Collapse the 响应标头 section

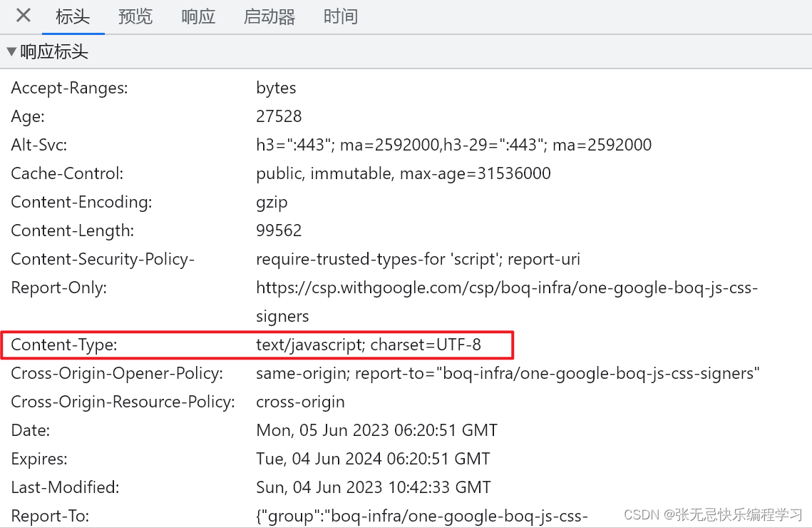pyautogui.click(x=11, y=51)
